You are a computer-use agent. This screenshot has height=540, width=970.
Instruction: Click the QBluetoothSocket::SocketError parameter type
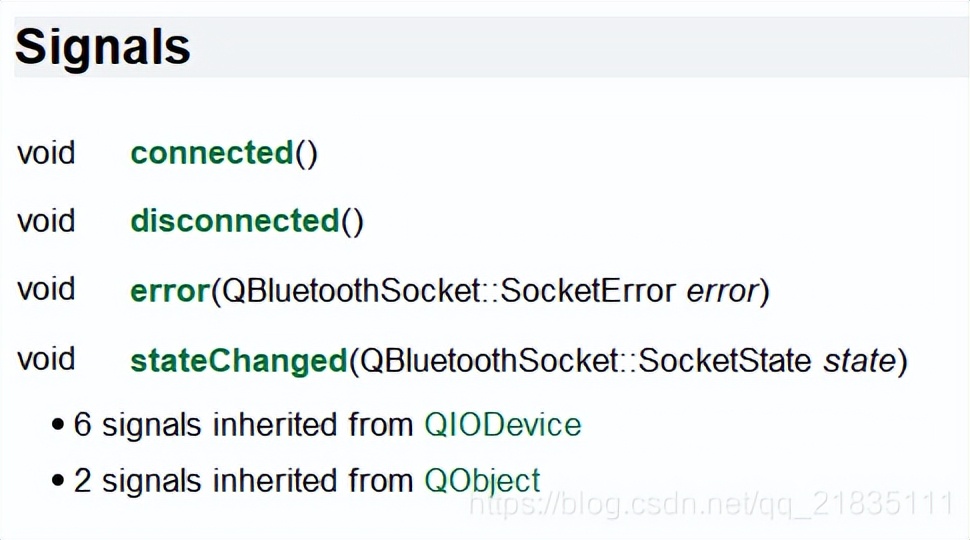[448, 291]
